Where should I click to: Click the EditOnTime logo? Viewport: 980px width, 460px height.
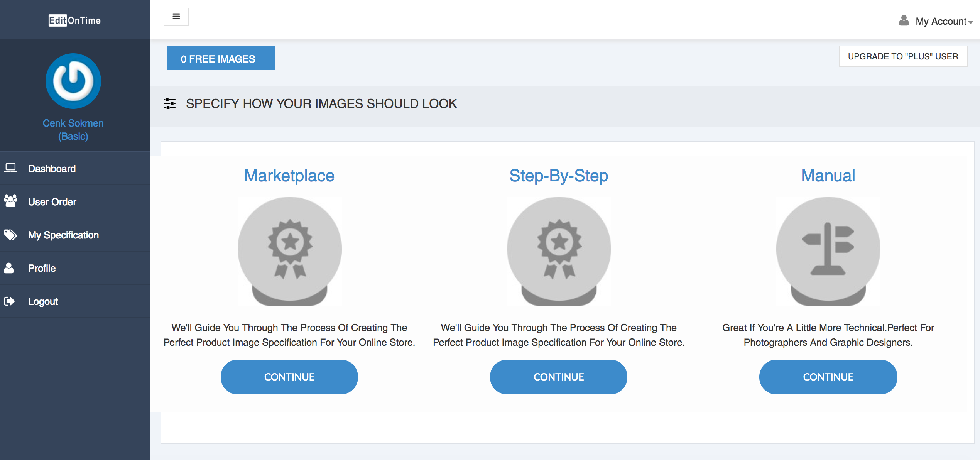(x=74, y=20)
